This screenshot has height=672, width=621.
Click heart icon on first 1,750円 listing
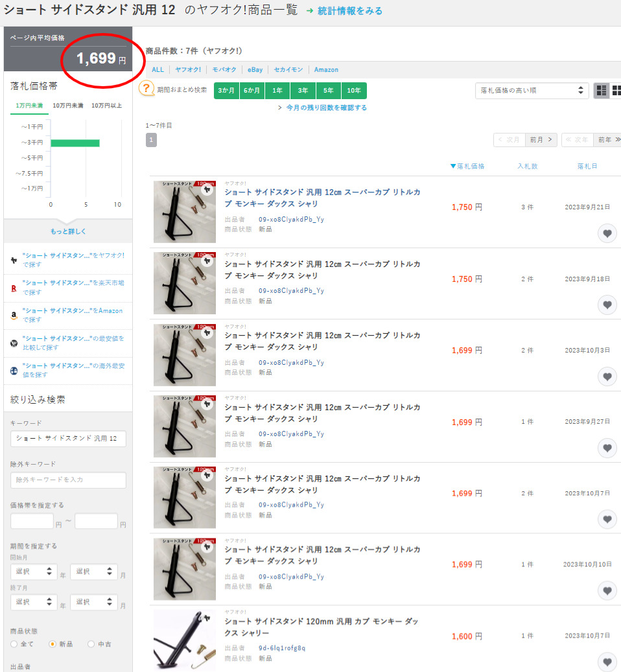tap(607, 234)
